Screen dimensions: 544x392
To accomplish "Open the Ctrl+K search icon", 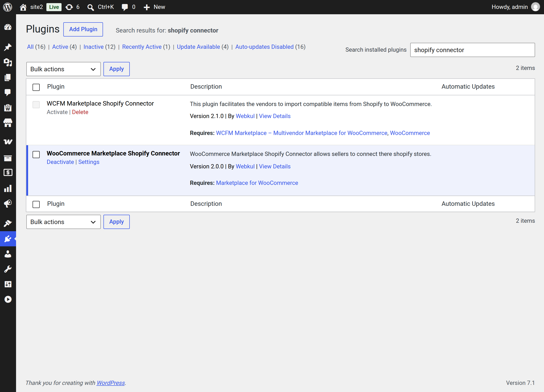I will click(91, 7).
